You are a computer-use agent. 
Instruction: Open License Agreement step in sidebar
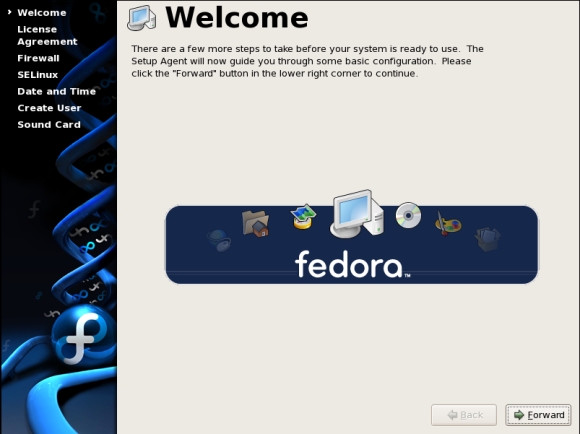click(x=47, y=35)
